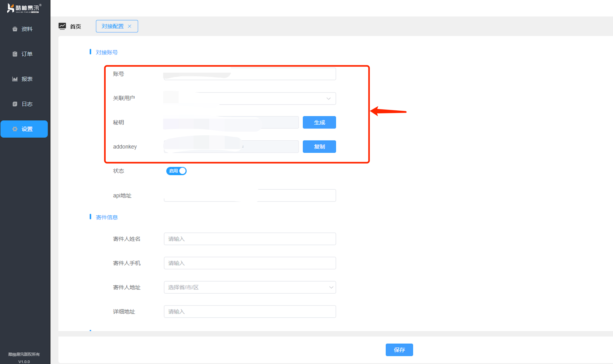
Task: Expand the 关联用户 dropdown arrow
Action: point(328,99)
